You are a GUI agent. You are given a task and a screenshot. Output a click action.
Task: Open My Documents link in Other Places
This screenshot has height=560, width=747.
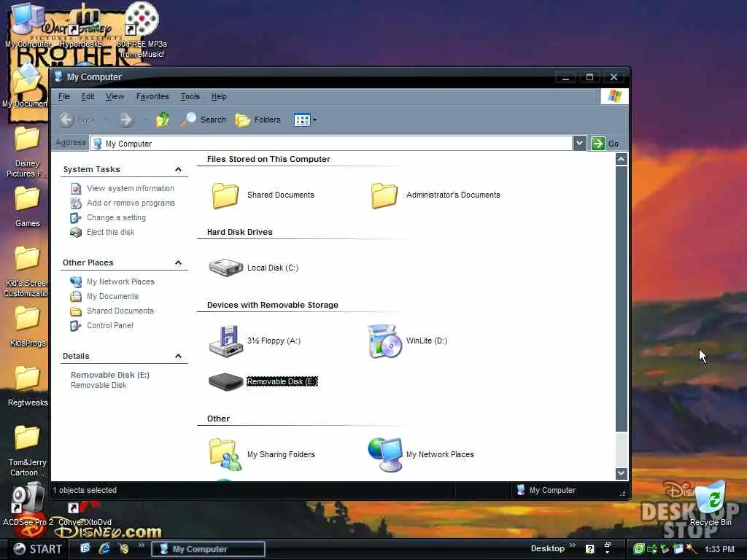[112, 296]
